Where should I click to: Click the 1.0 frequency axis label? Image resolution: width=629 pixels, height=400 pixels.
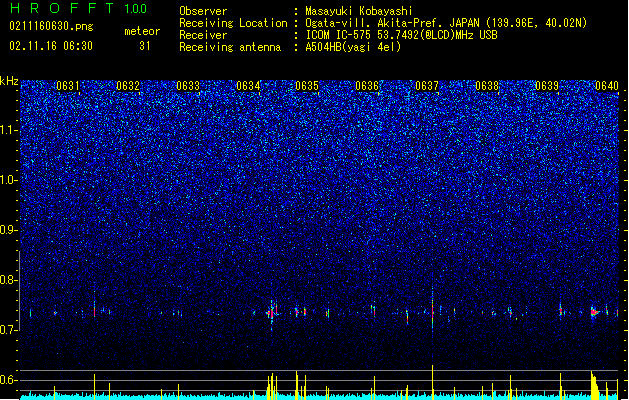(8, 180)
